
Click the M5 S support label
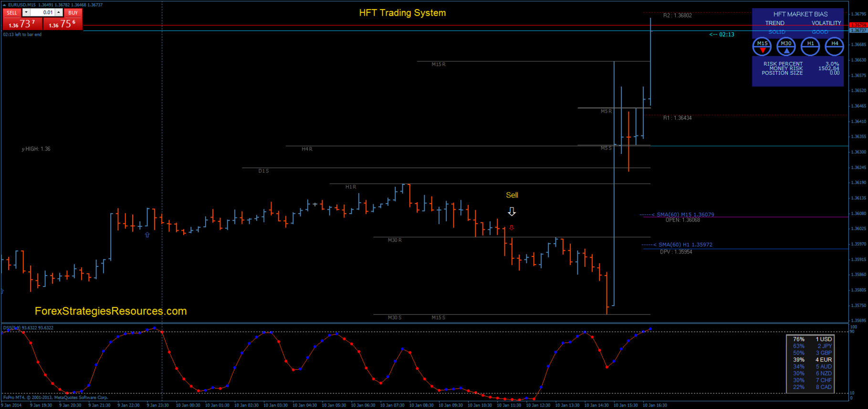click(x=606, y=148)
